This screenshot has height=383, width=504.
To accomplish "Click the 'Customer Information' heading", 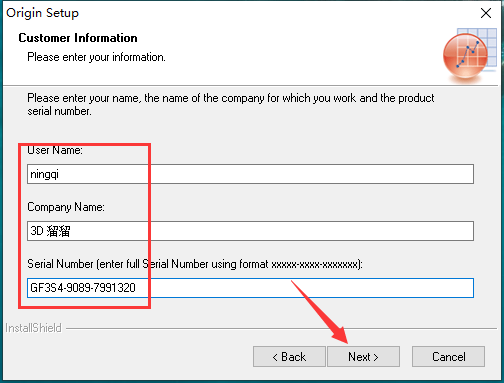I will [78, 38].
